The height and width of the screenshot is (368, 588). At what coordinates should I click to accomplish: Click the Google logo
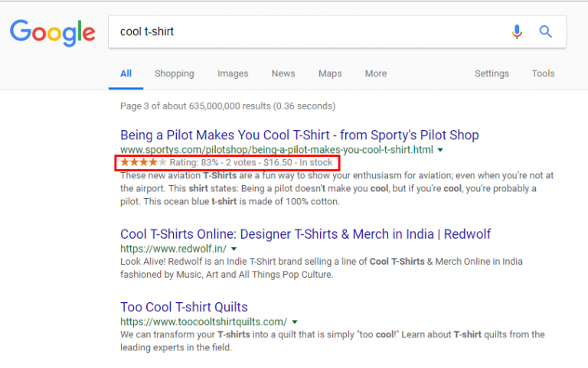click(53, 33)
